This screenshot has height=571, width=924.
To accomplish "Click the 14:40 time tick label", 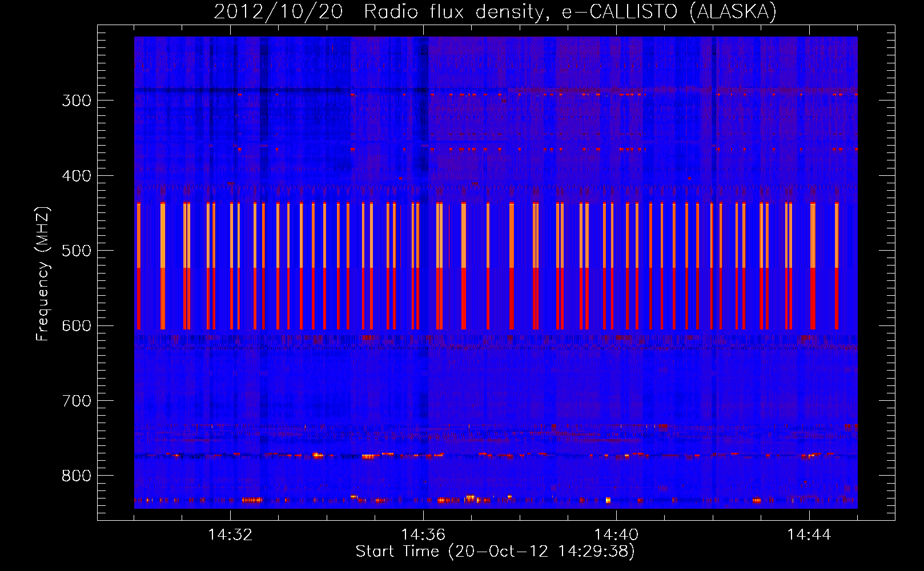I will tap(616, 535).
